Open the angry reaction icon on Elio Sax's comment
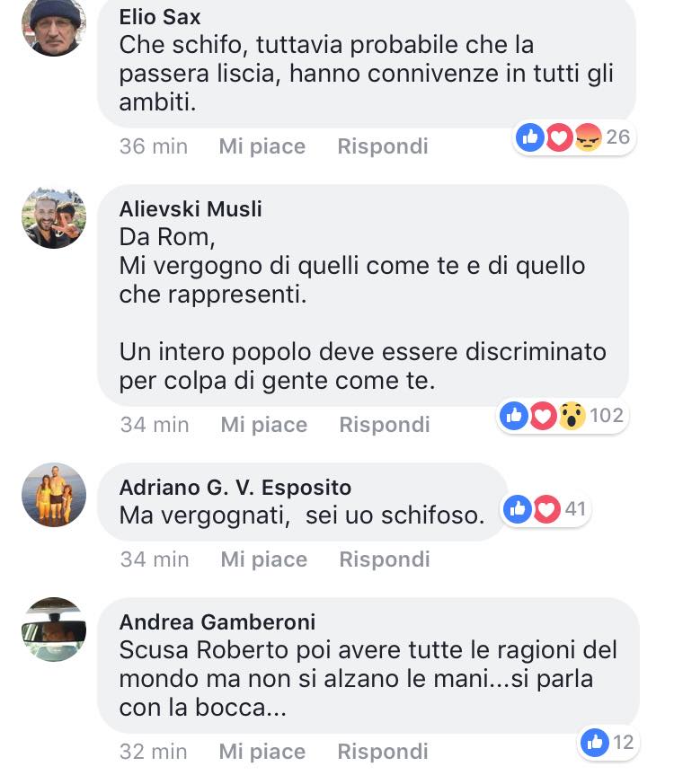Screen dimensions: 674x784 click(588, 137)
